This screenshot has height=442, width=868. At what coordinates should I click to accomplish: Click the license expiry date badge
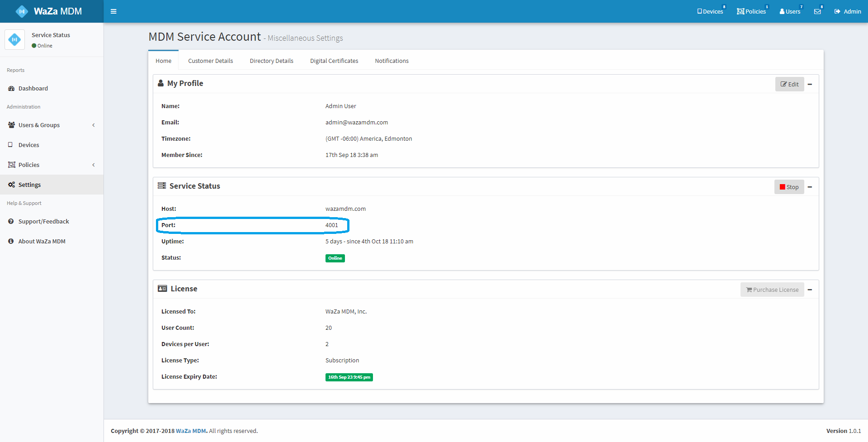[349, 377]
